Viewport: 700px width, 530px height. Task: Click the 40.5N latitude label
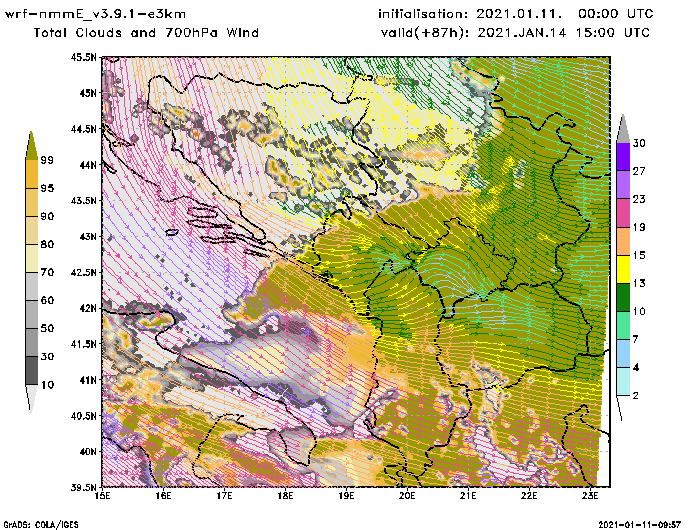tap(83, 416)
